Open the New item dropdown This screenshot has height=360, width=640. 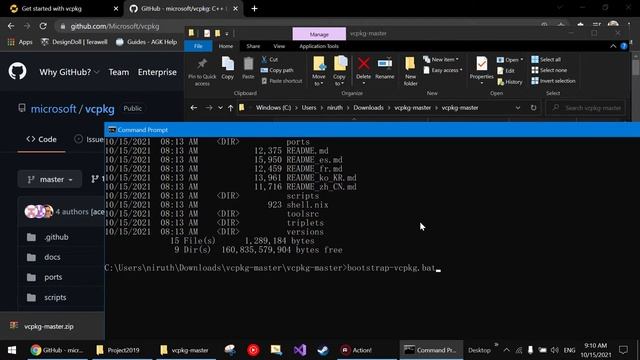tap(441, 60)
